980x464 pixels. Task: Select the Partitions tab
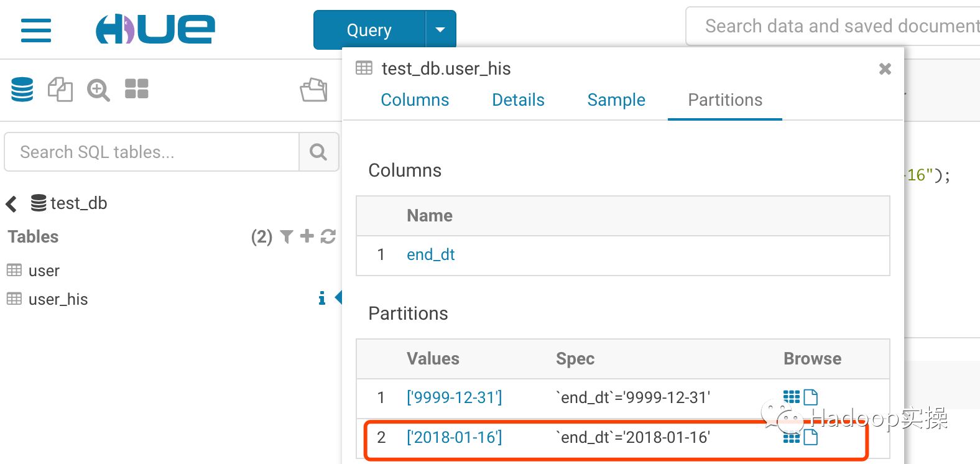pos(725,100)
